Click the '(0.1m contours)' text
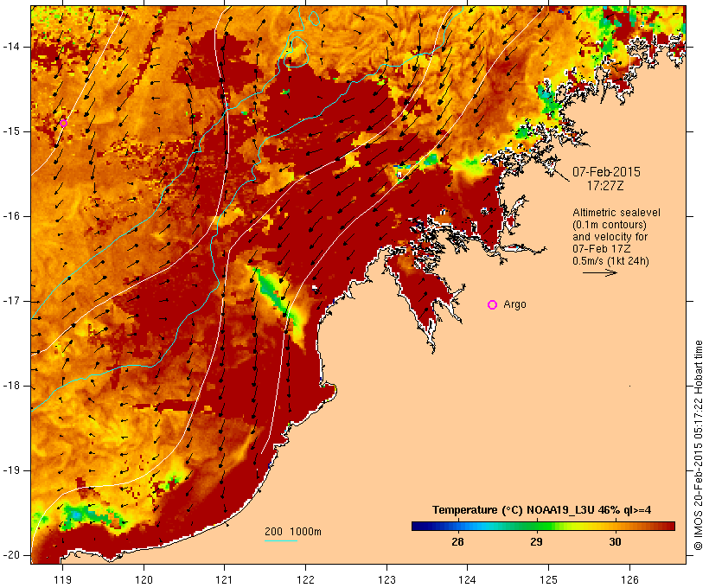709x588 pixels. pyautogui.click(x=610, y=225)
